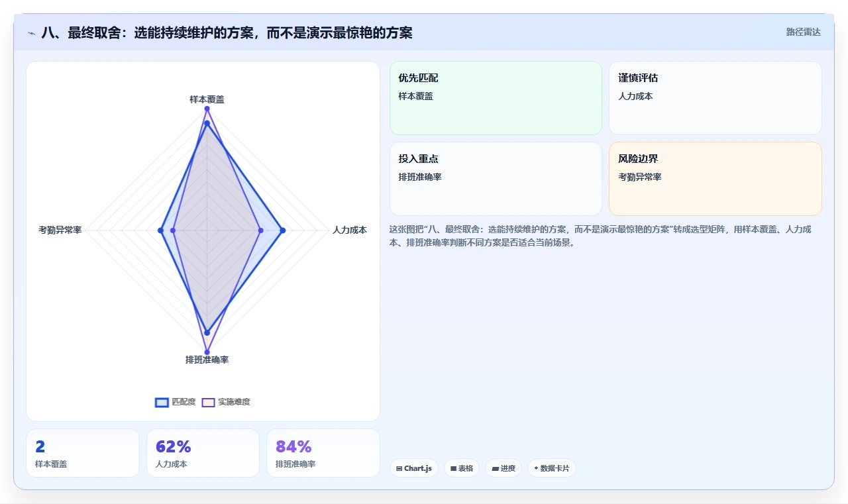Open the 谨慎评估 card
The image size is (848, 504).
[715, 98]
